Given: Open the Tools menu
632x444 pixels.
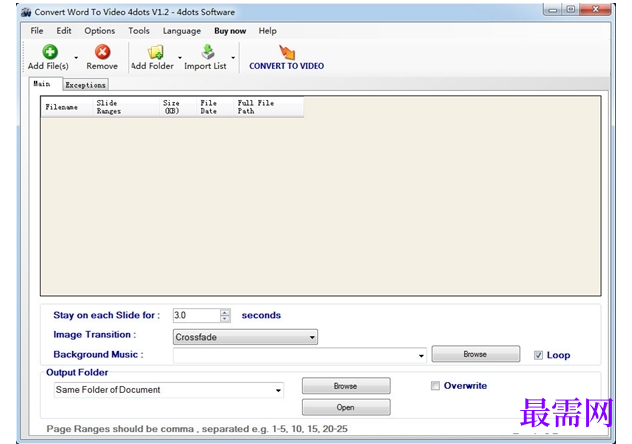Looking at the screenshot, I should (139, 31).
